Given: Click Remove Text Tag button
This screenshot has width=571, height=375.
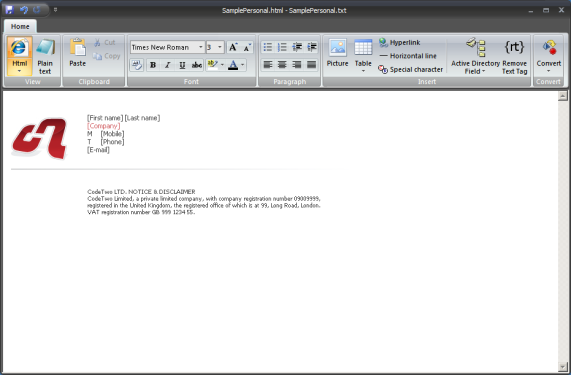Looking at the screenshot, I should [x=515, y=56].
